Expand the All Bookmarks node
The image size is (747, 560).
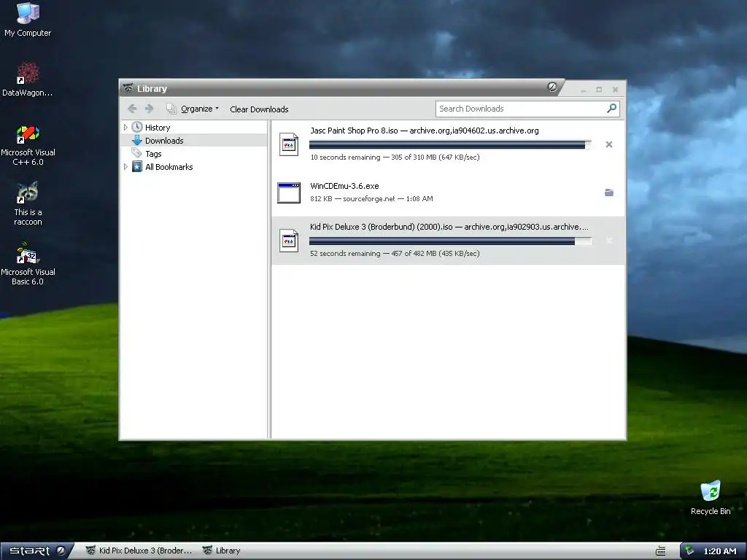[x=125, y=167]
